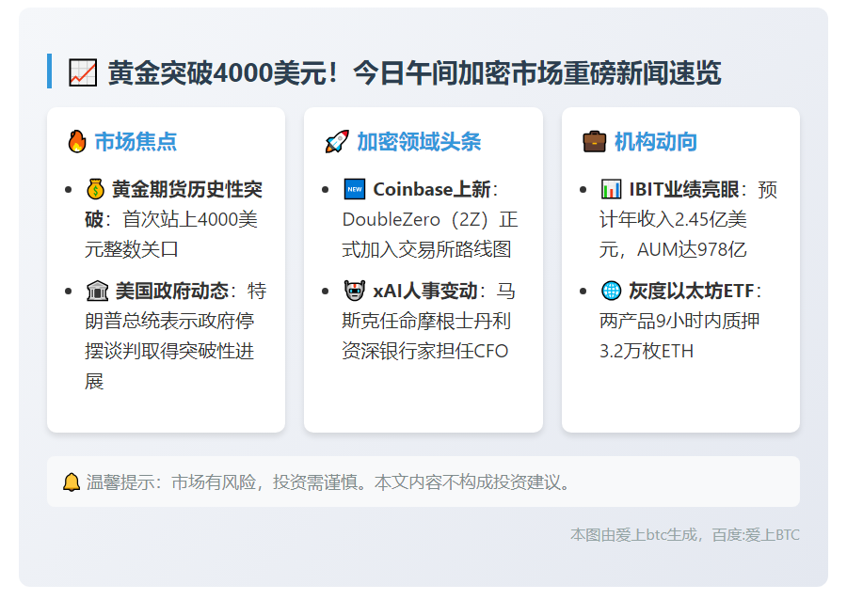Click the money bag icon for 黄金期货
Screen dimensions: 847x616
[x=96, y=190]
